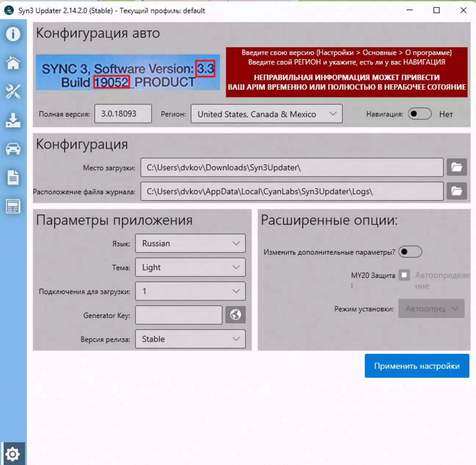Open the Язык dropdown showing Russian
Screen dimensions: 476x465
pos(190,243)
